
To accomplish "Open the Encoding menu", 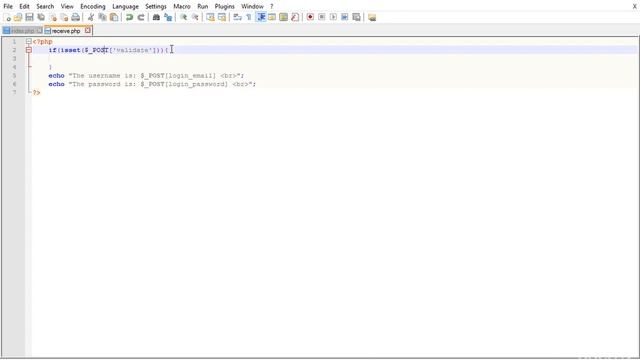I will point(93,6).
